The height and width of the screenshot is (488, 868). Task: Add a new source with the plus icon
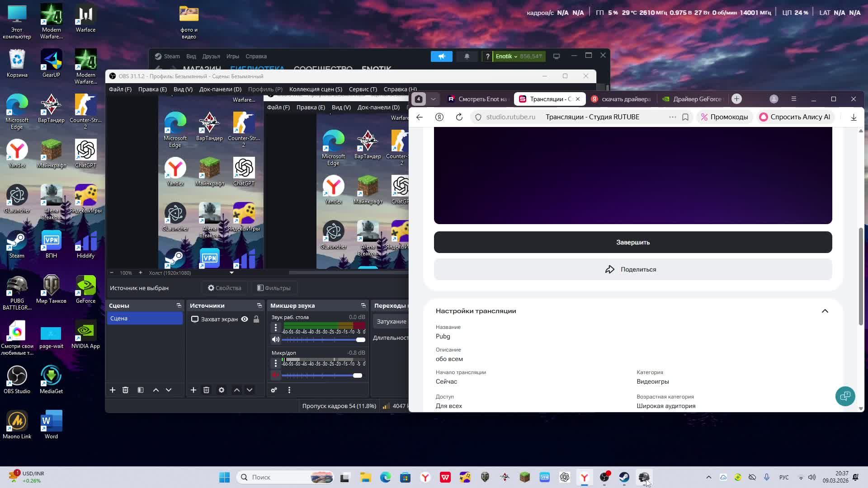pyautogui.click(x=193, y=390)
